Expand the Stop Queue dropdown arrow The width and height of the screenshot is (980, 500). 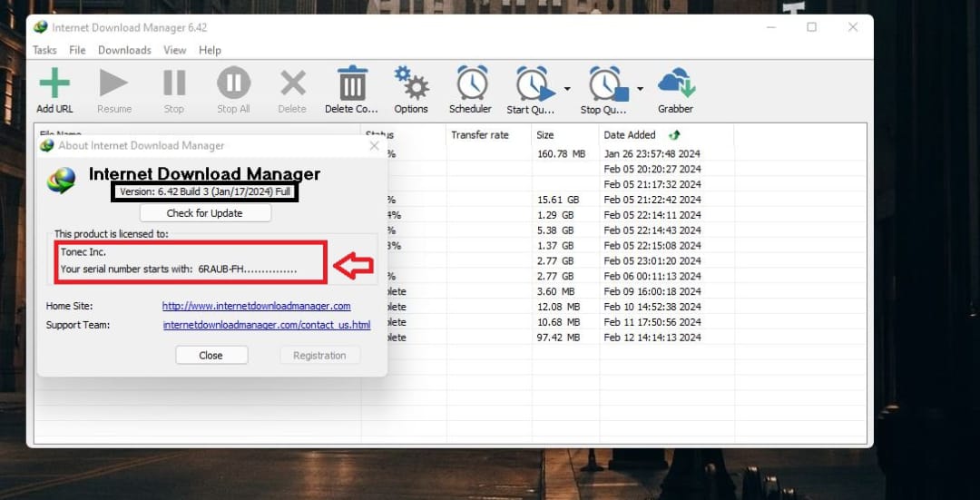click(640, 89)
